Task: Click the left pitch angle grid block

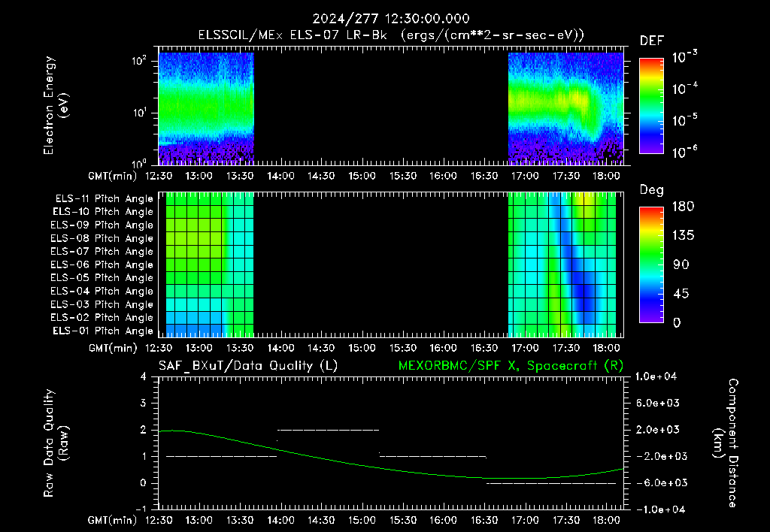Action: [x=210, y=264]
